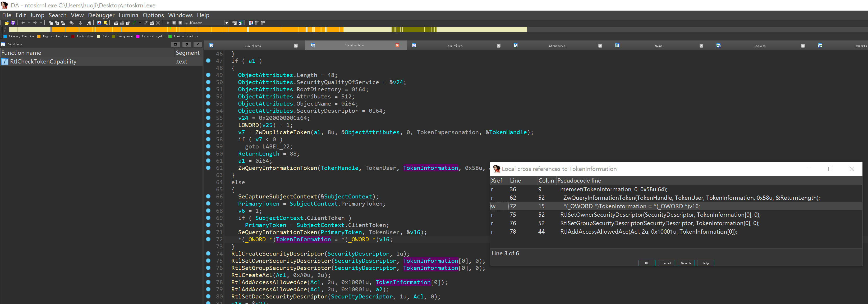Open the Lumina menu
Screen dimensions: 868x304
point(128,15)
